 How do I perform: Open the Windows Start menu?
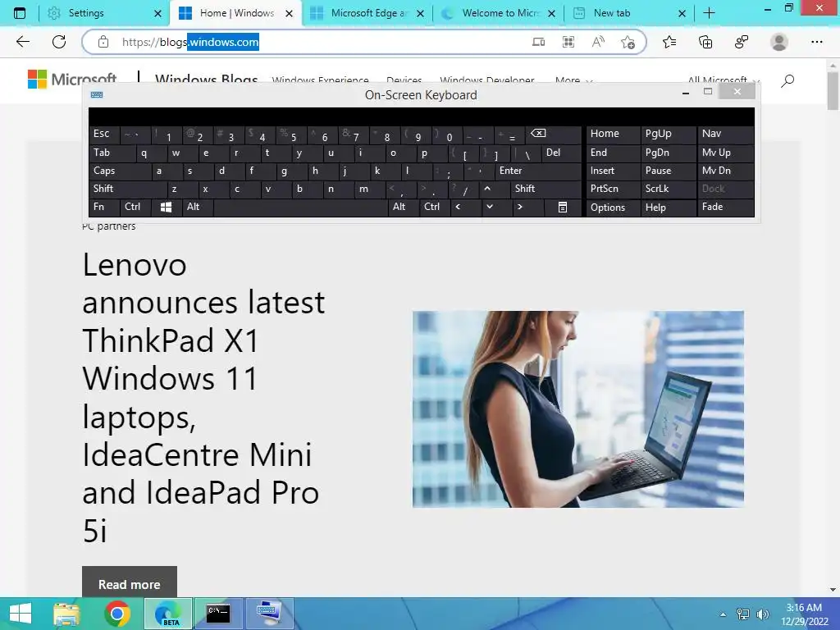21,614
